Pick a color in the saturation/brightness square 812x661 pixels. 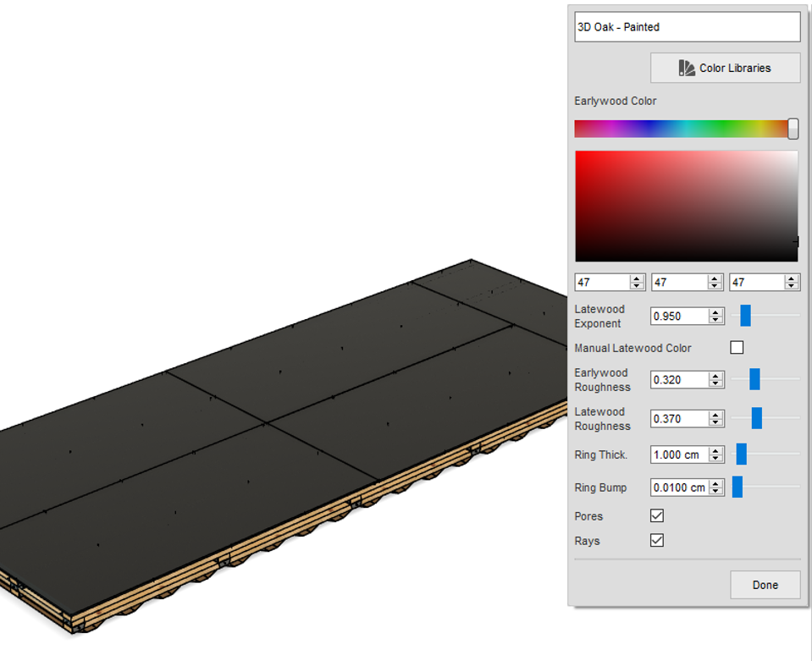[x=687, y=206]
